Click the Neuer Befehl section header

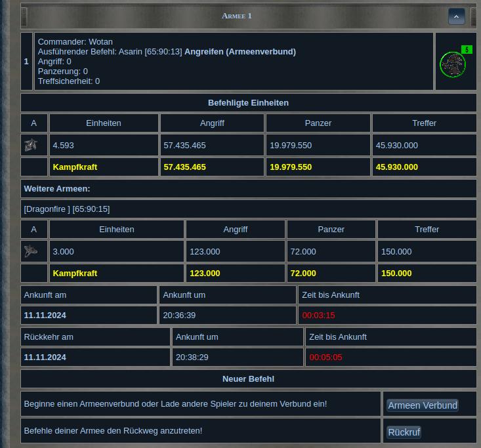[x=248, y=378]
